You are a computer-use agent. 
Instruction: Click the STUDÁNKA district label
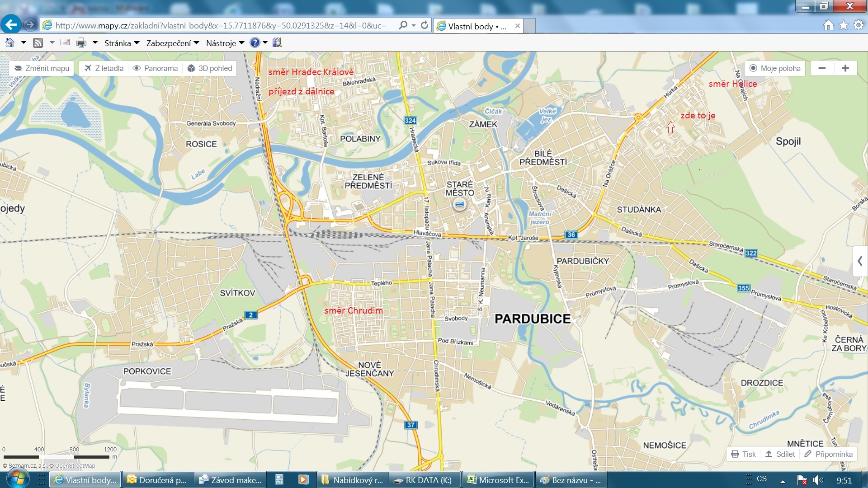click(x=639, y=210)
